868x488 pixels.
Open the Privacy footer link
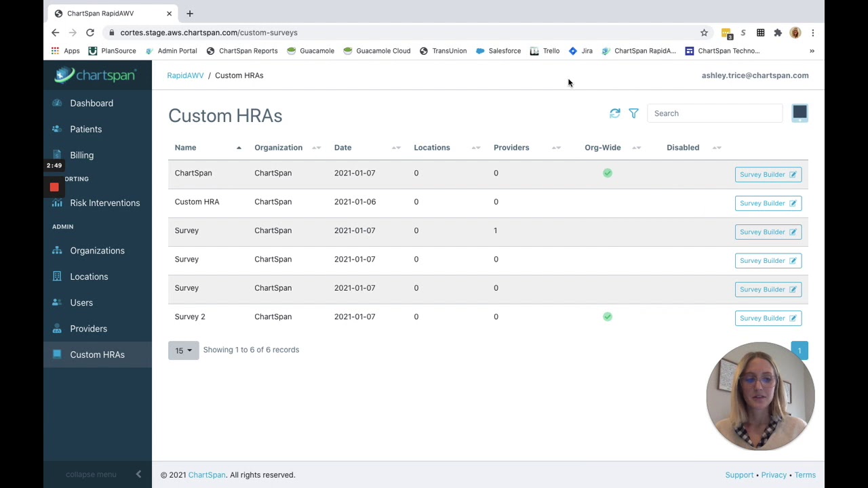pyautogui.click(x=774, y=475)
